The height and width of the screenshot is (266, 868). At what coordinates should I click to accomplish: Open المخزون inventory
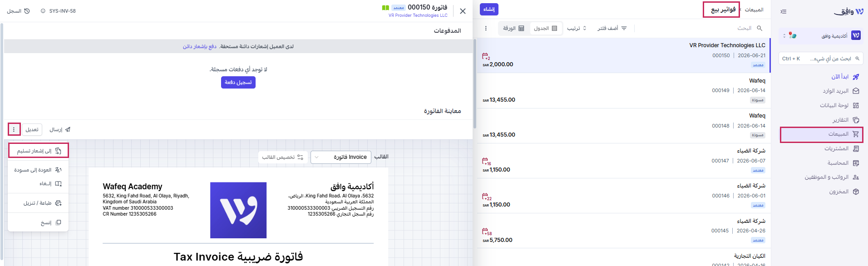coord(843,192)
